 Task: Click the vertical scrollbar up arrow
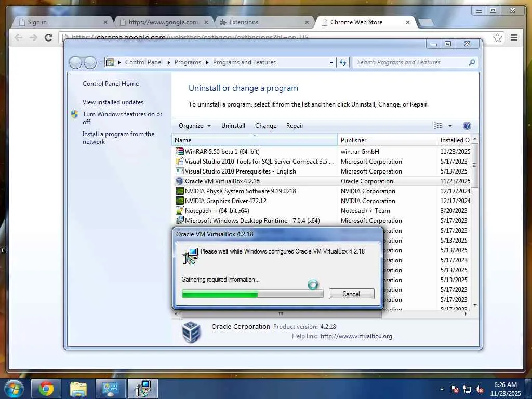point(475,139)
